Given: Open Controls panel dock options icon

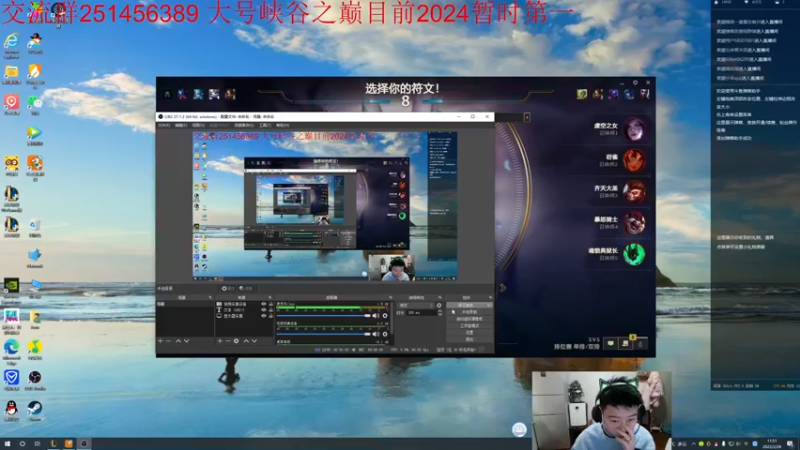Looking at the screenshot, I should click(490, 297).
